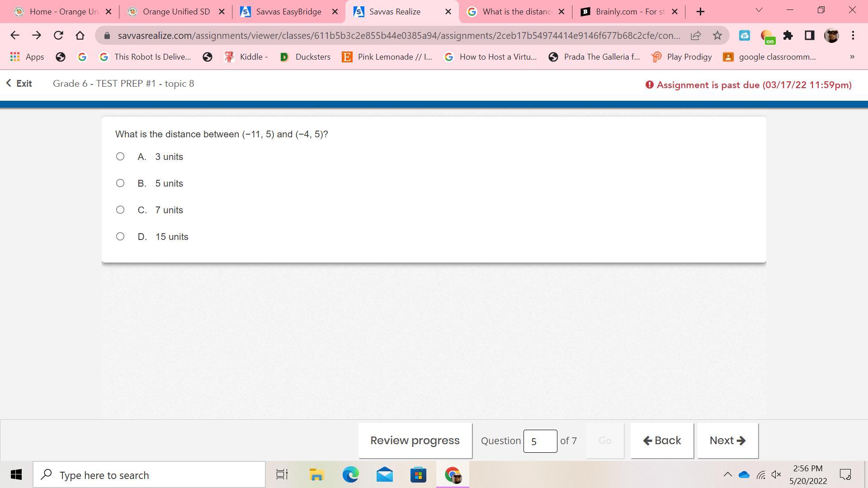
Task: Select answer A, 3 units
Action: coord(120,156)
